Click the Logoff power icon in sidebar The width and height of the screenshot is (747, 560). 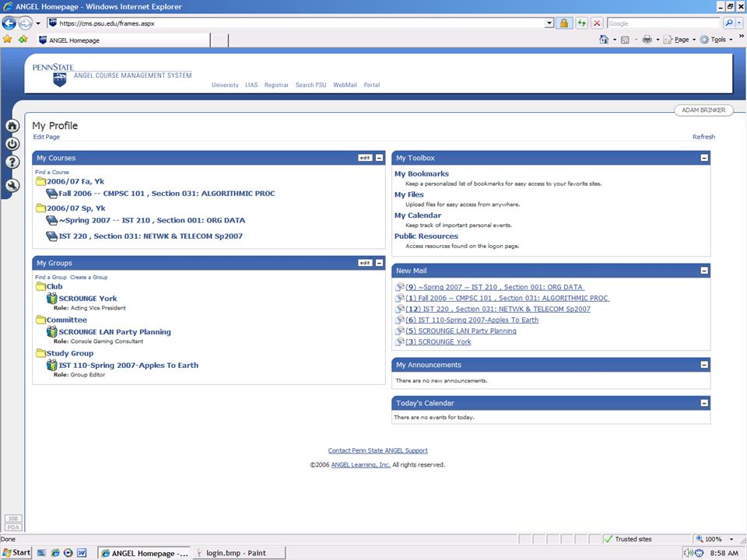point(12,144)
